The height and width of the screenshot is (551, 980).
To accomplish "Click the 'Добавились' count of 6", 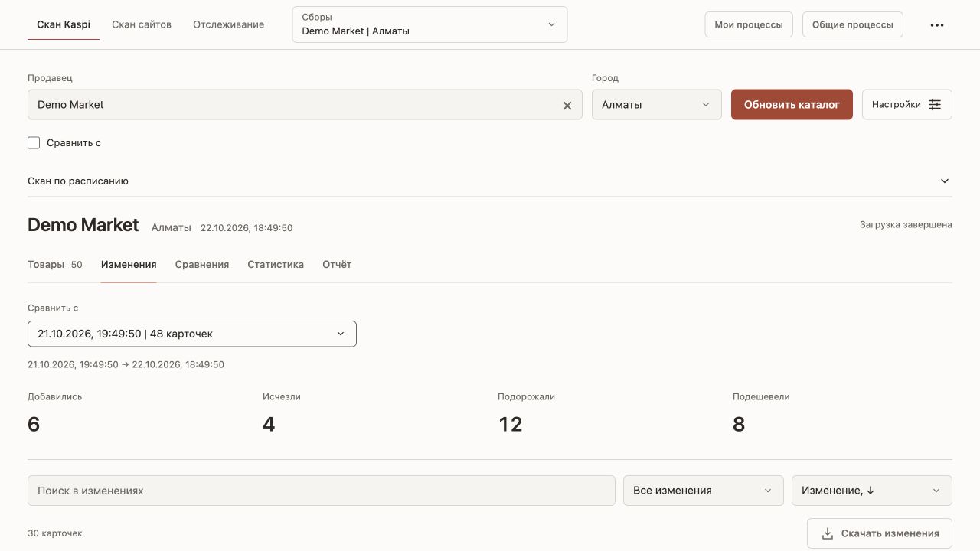I will (x=34, y=425).
